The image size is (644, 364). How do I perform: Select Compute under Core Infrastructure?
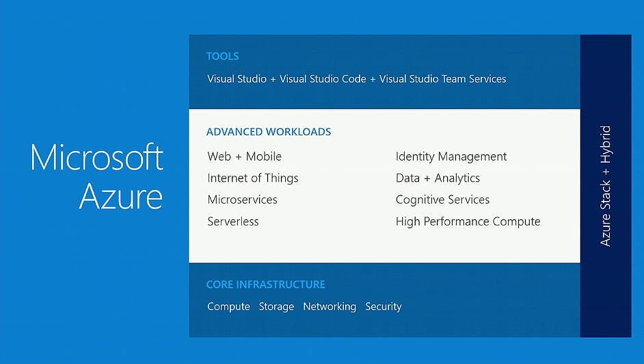point(229,307)
